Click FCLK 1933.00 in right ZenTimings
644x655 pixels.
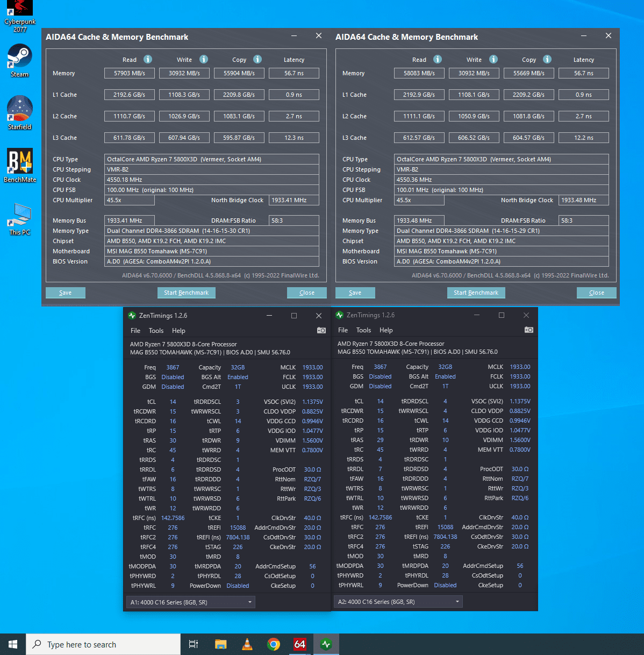(520, 376)
